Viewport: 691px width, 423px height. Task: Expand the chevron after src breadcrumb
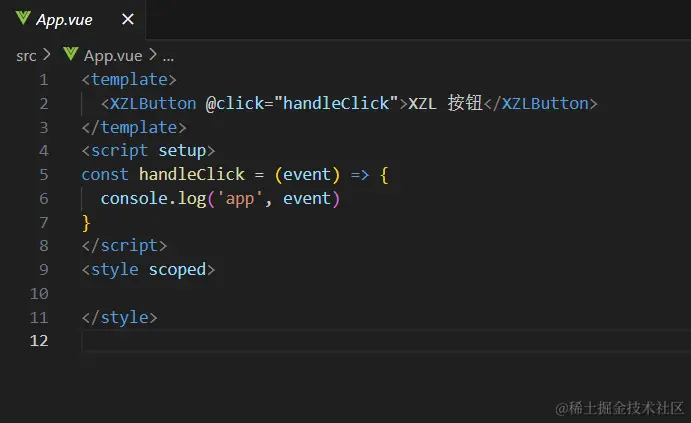[x=46, y=55]
